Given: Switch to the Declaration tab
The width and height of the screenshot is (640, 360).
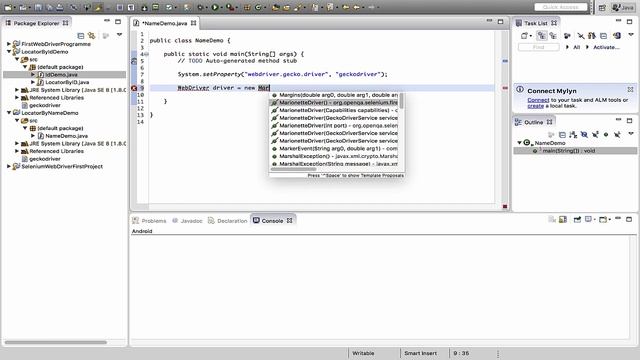Looking at the screenshot, I should coord(228,221).
